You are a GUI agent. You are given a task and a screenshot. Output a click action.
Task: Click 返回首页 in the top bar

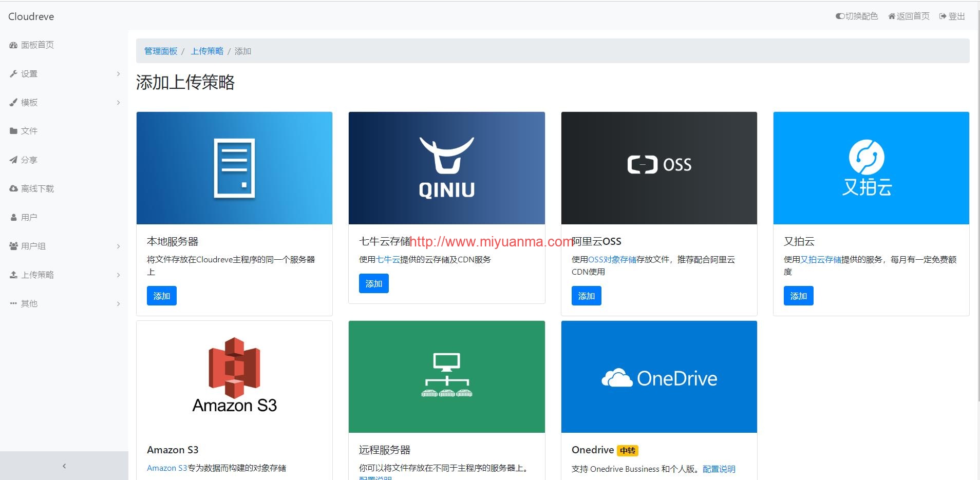coord(909,16)
